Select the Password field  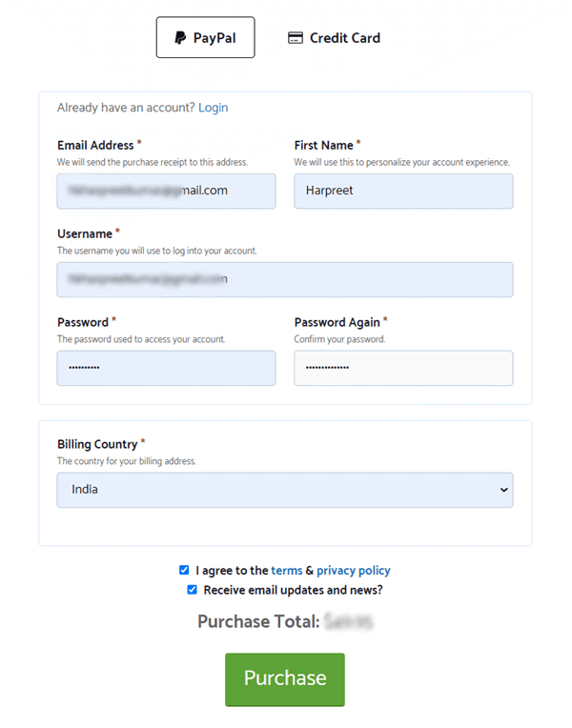click(166, 368)
